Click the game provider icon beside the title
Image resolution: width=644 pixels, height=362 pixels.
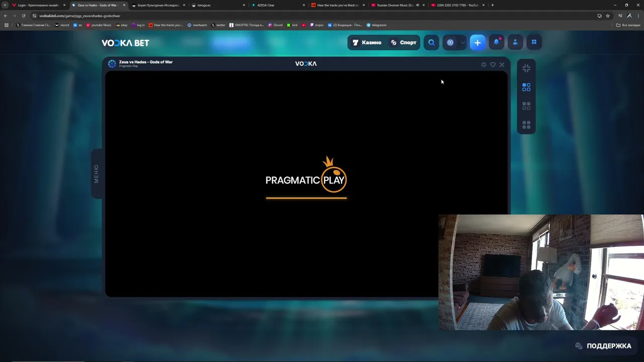click(x=112, y=63)
